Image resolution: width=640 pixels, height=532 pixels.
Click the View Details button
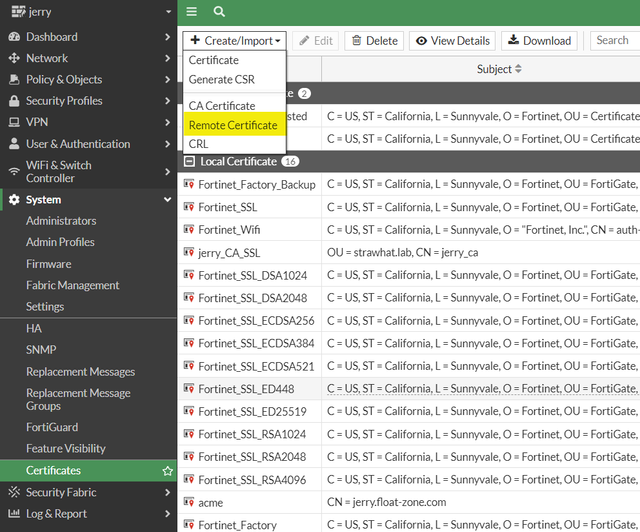[x=452, y=41]
